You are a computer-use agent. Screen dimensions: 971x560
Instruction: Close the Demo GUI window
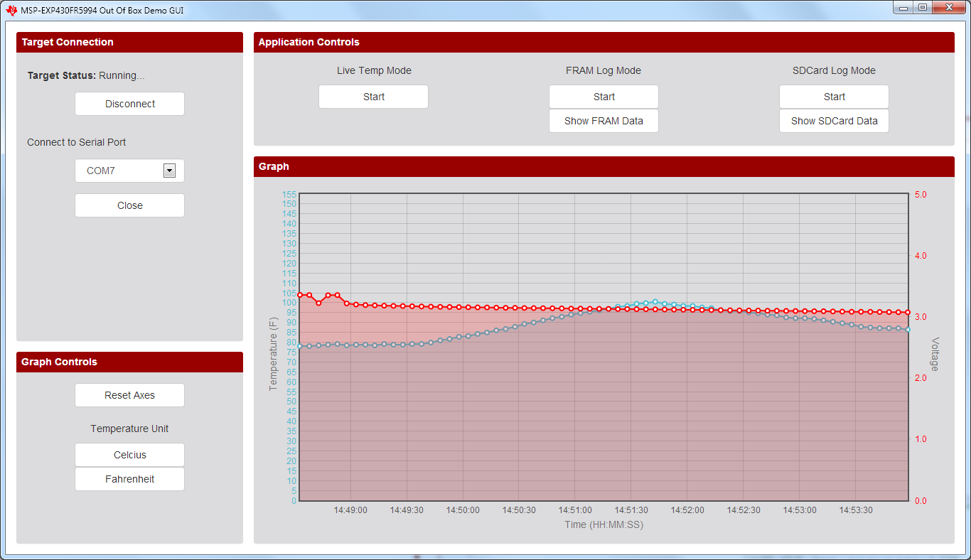(x=949, y=7)
